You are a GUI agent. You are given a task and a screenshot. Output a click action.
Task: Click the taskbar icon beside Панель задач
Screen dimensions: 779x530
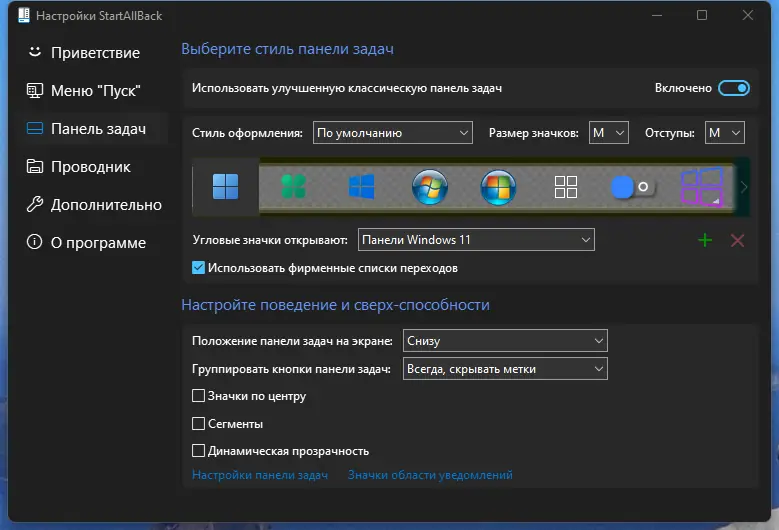point(34,129)
